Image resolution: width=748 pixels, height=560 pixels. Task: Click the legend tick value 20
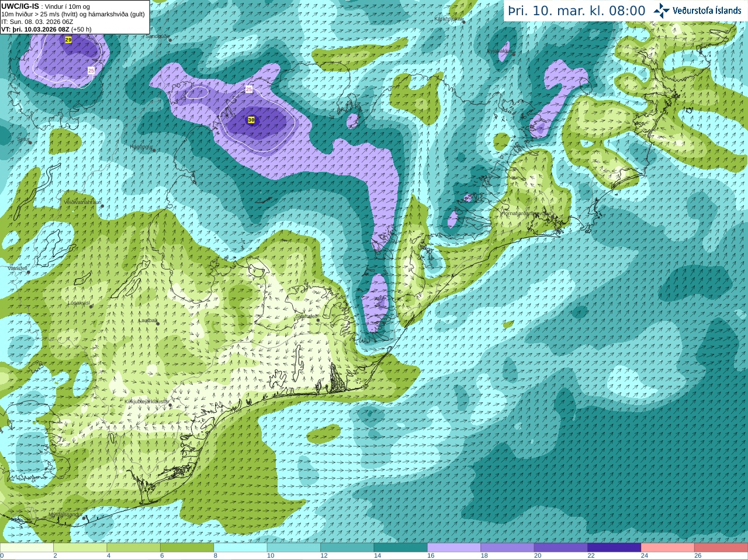538,556
